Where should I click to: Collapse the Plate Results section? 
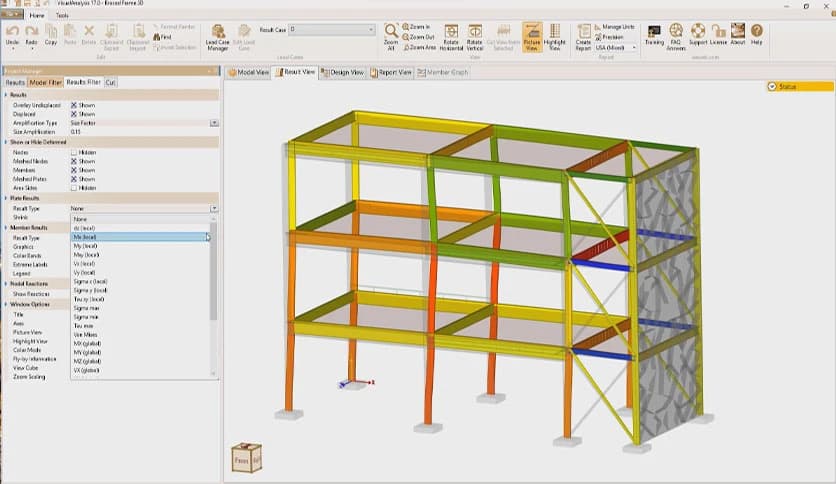point(6,198)
